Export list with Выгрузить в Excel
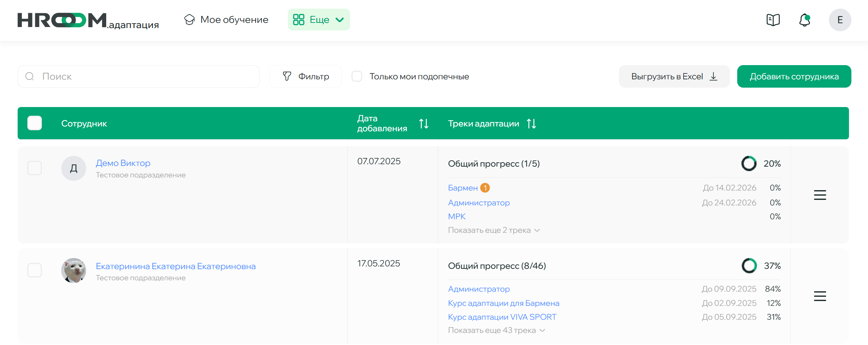Image resolution: width=868 pixels, height=345 pixels. tap(674, 77)
